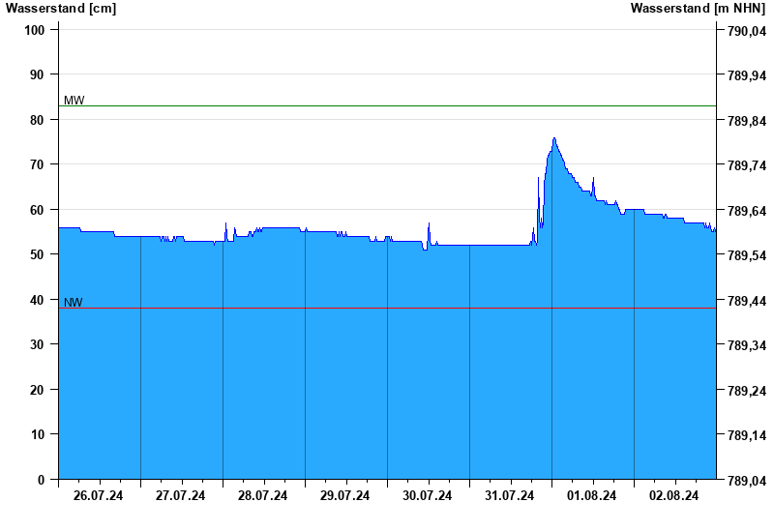Click the left axis value 50

[38, 254]
